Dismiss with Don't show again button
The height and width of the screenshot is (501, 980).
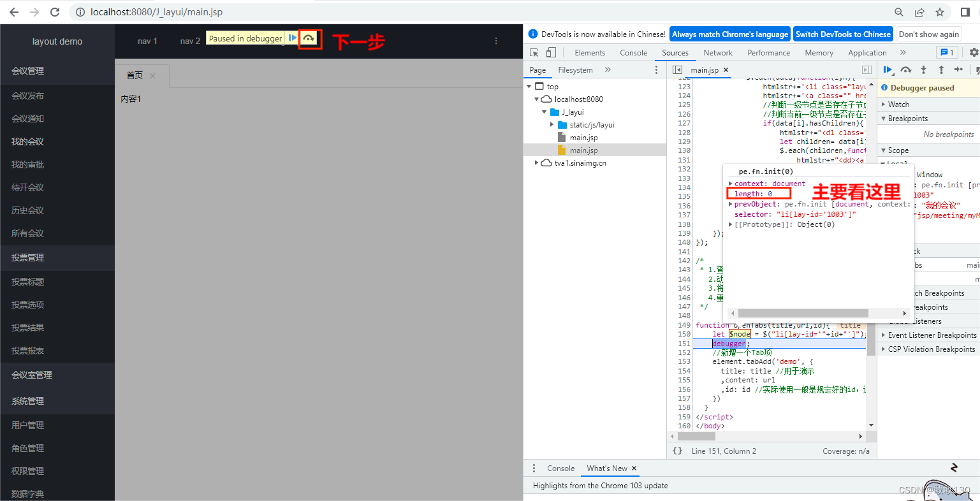tap(929, 34)
